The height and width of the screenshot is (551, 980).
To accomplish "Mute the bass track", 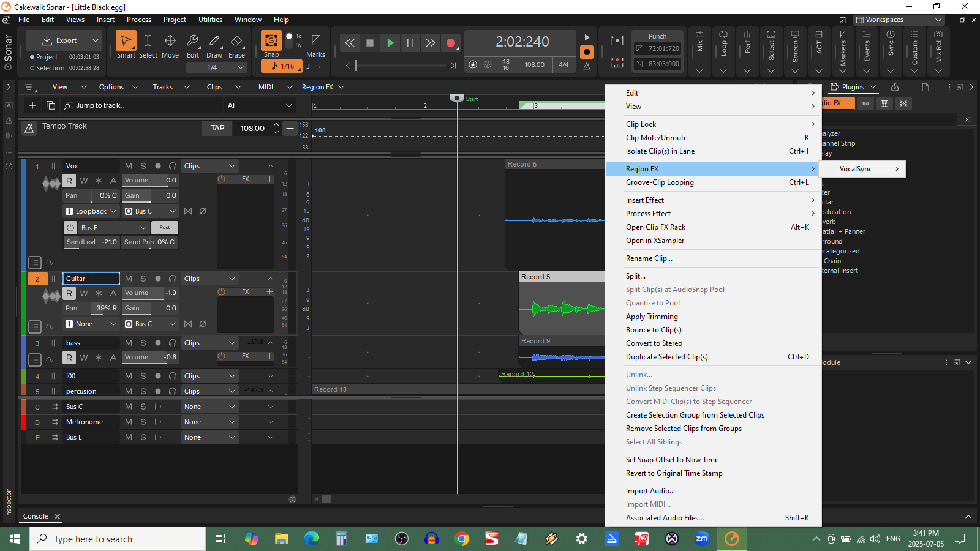I will (x=129, y=343).
